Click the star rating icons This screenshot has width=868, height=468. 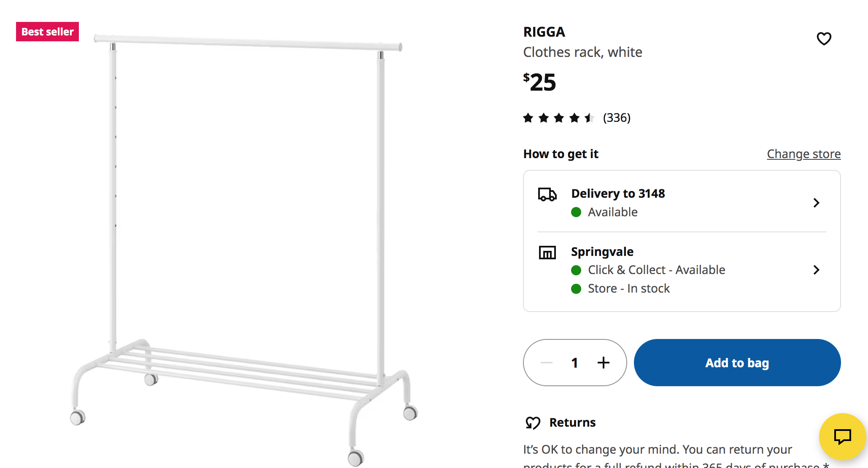(558, 118)
